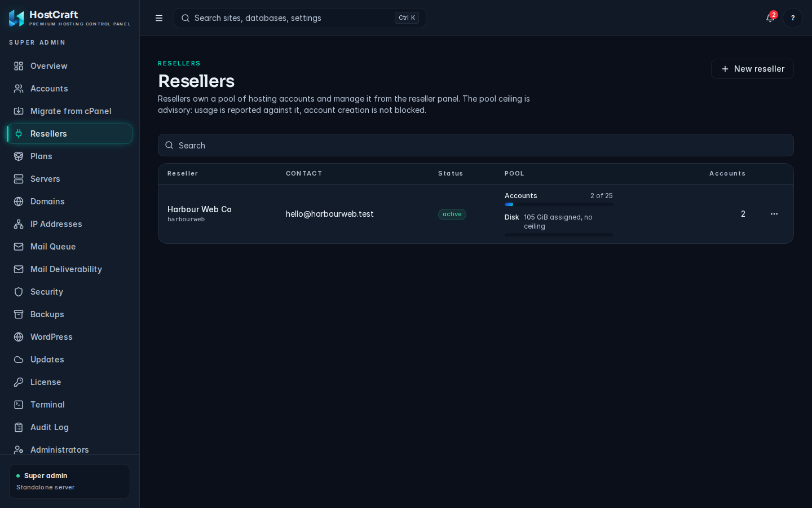This screenshot has width=812, height=508.
Task: Click the Reseller column header
Action: pos(183,173)
